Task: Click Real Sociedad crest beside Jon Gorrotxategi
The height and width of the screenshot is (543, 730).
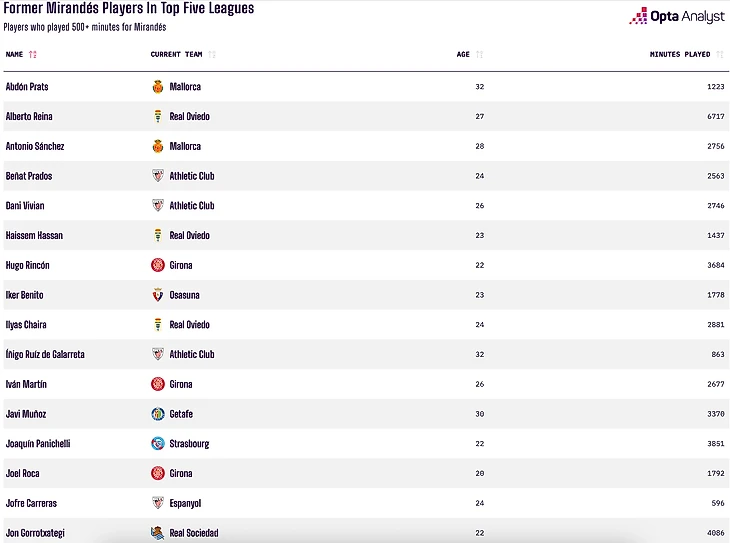Action: point(158,533)
